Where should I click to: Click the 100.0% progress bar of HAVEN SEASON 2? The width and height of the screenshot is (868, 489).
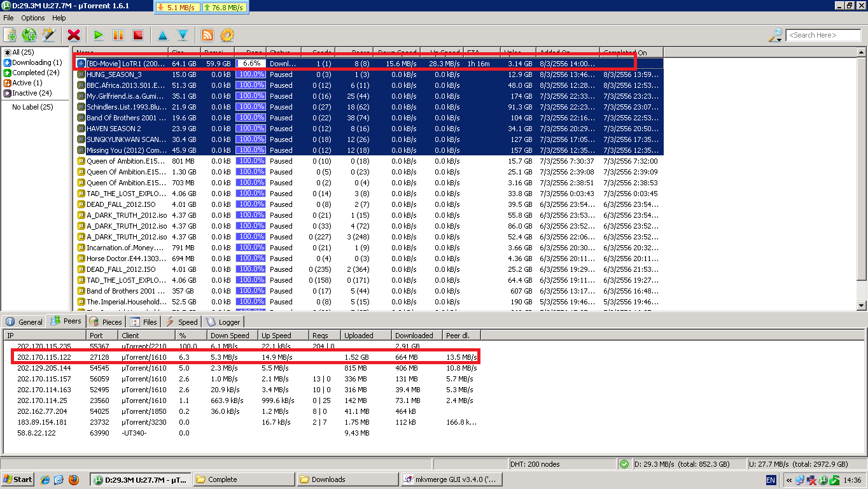[251, 129]
